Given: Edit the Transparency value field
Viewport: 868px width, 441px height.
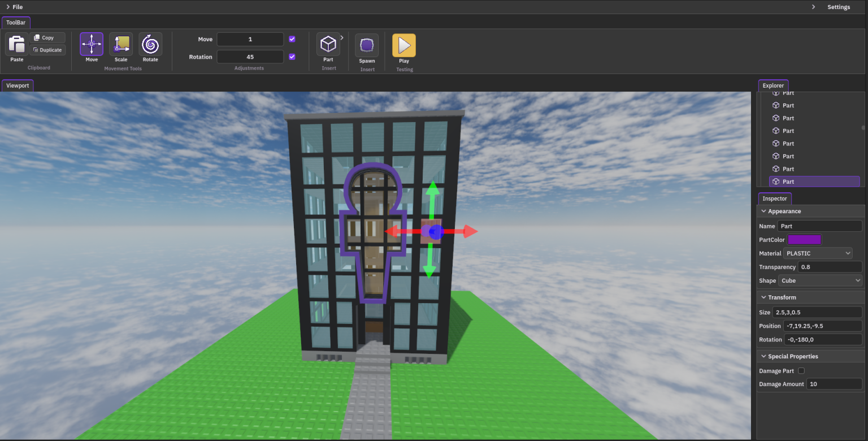Looking at the screenshot, I should (831, 267).
